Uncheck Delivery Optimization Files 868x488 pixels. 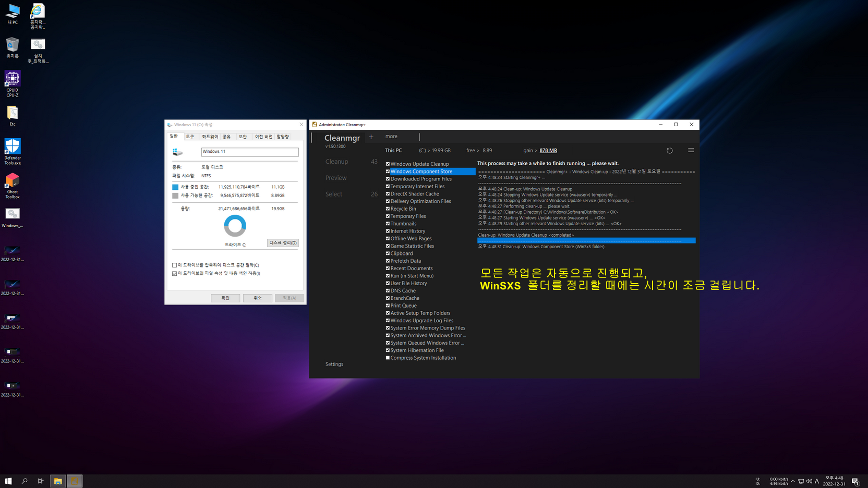388,201
